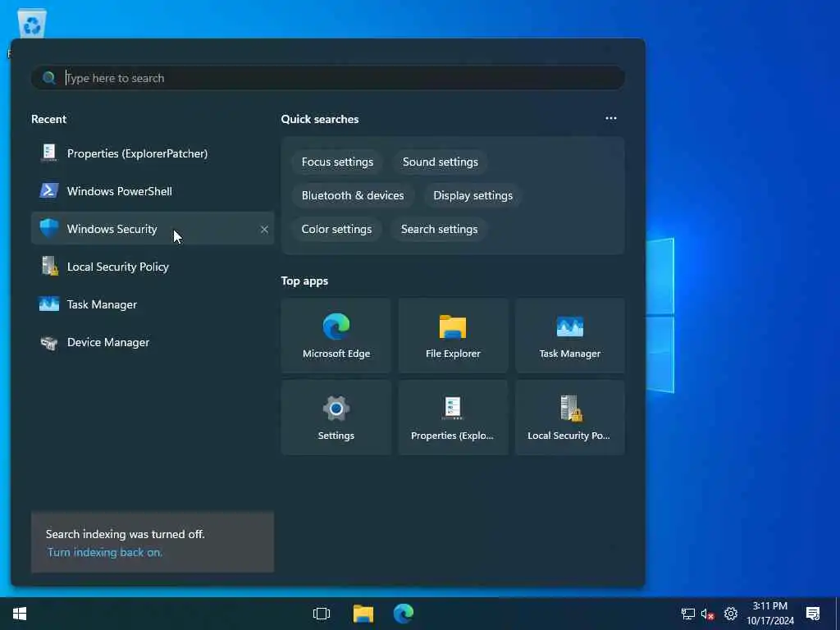Viewport: 840px width, 630px height.
Task: Focus the Type here to search field
Action: pos(328,78)
